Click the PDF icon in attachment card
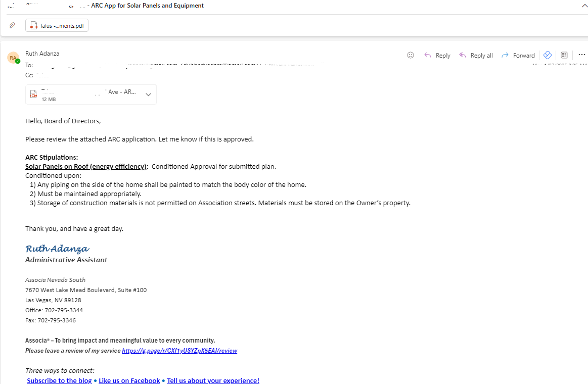The width and height of the screenshot is (588, 384). tap(33, 94)
